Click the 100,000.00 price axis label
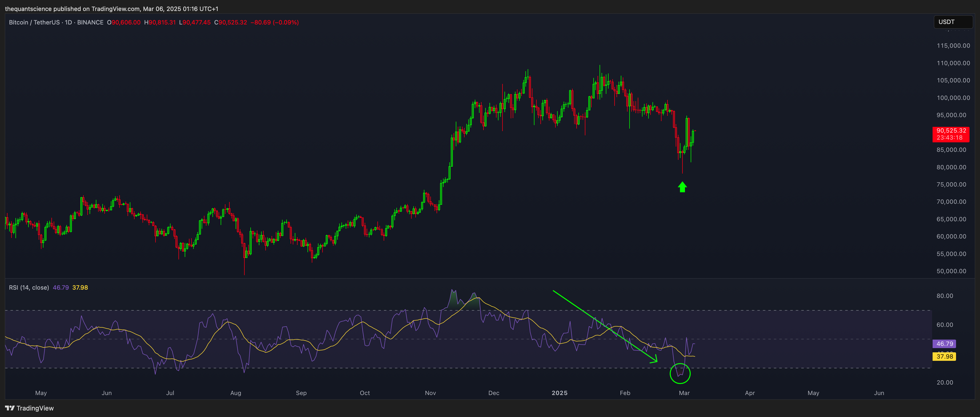This screenshot has height=417, width=980. [x=953, y=98]
